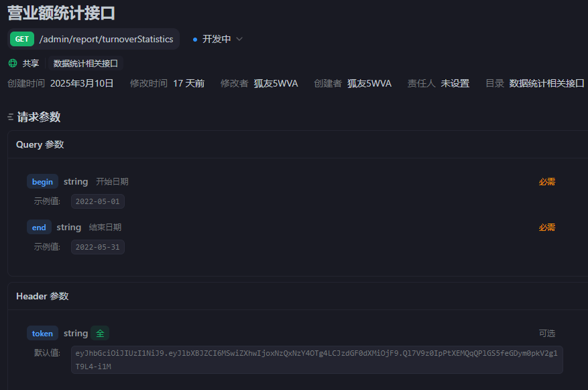The width and height of the screenshot is (588, 390).
Task: Click the 创建者 label
Action: pyautogui.click(x=328, y=83)
